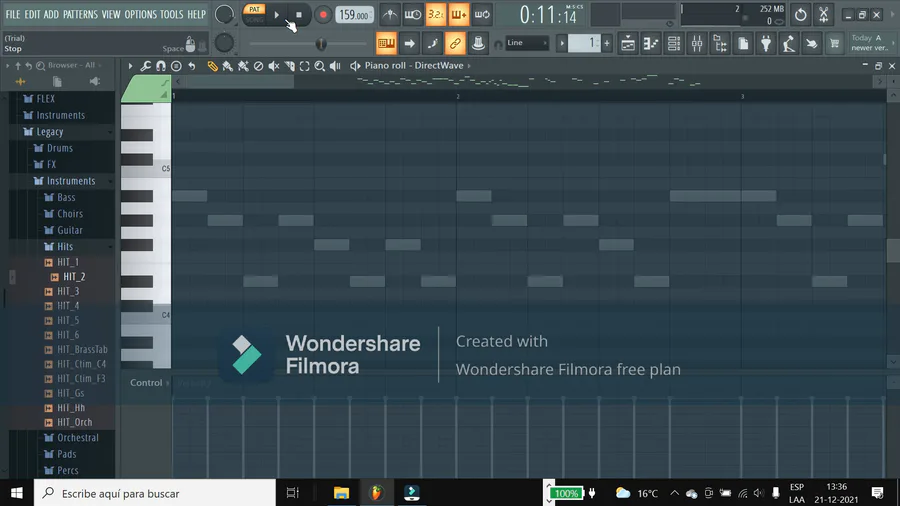Open File Explorer from Windows taskbar
This screenshot has width=900, height=506.
pos(342,493)
